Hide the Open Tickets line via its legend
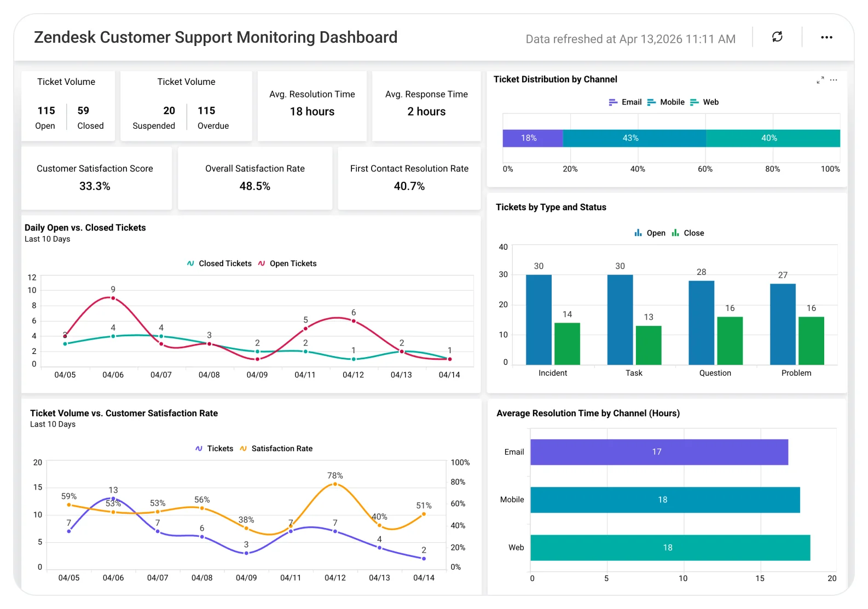The width and height of the screenshot is (868, 609). pyautogui.click(x=287, y=263)
